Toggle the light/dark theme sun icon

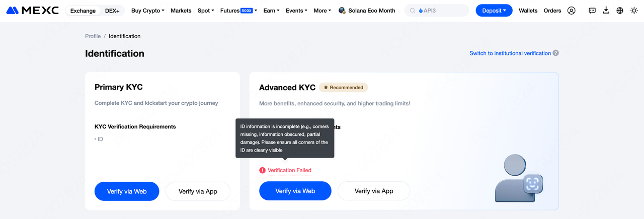pyautogui.click(x=634, y=11)
